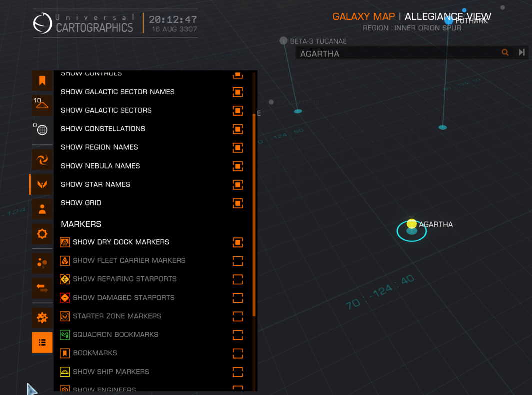Click the AGARTHA star name label
The height and width of the screenshot is (395, 532).
coord(436,224)
